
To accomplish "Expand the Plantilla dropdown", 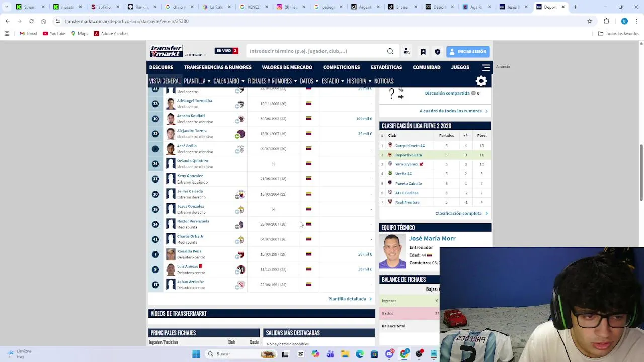I will [197, 81].
